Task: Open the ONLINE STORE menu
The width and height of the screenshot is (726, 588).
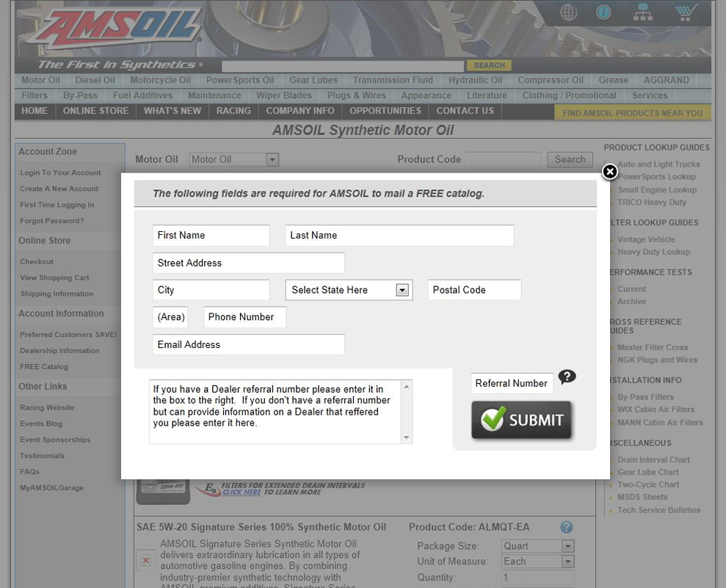Action: click(x=96, y=111)
